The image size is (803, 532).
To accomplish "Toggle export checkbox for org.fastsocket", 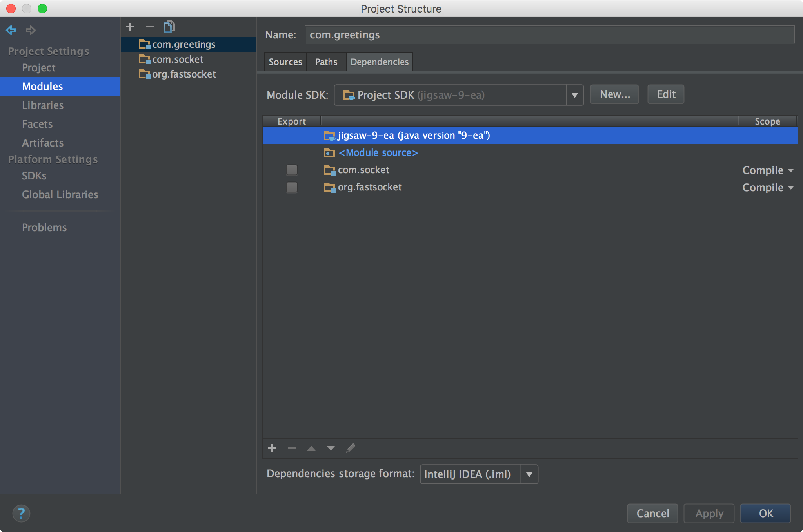I will 292,187.
